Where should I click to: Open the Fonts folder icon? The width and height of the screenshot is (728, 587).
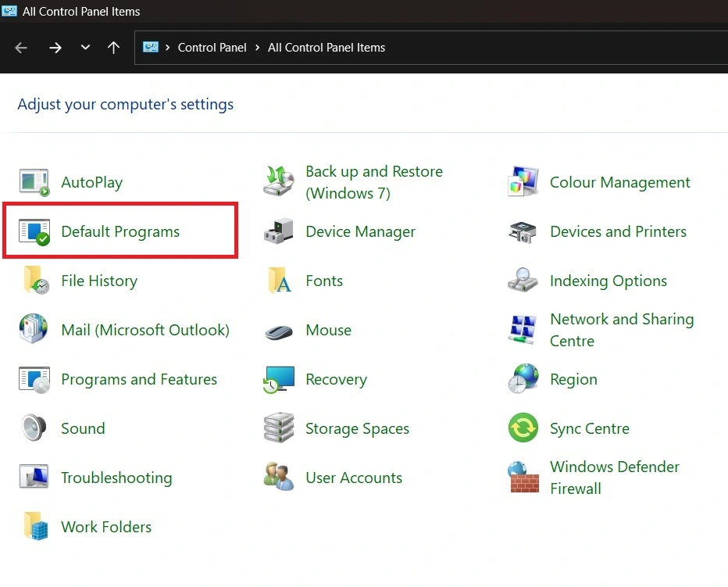[x=280, y=281]
